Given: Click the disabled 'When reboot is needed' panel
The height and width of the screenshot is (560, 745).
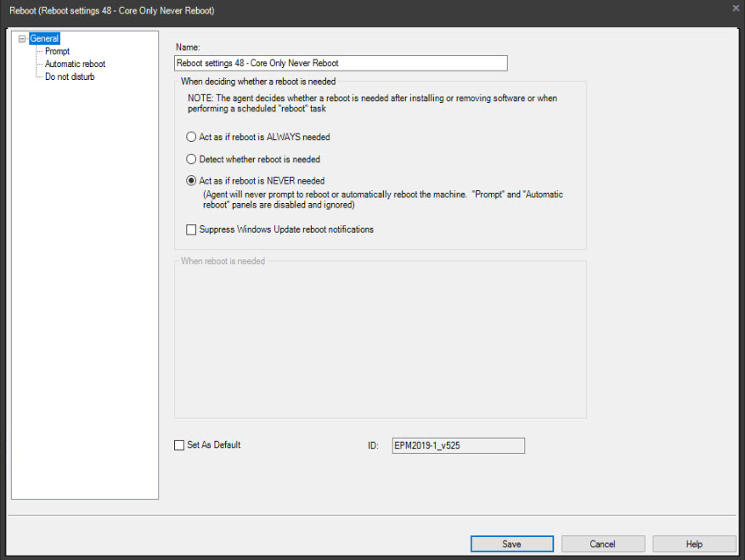Looking at the screenshot, I should click(380, 338).
